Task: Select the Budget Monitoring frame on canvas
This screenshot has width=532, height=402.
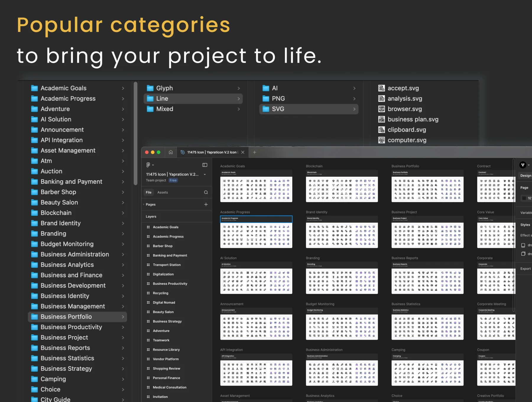Action: pos(342,324)
